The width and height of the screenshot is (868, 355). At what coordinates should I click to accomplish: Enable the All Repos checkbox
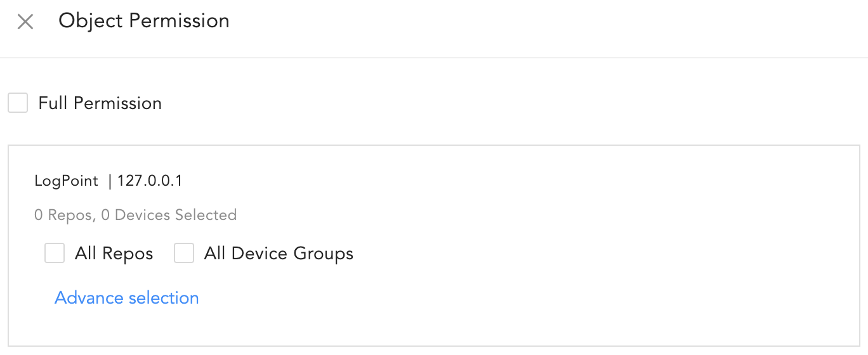tap(55, 254)
